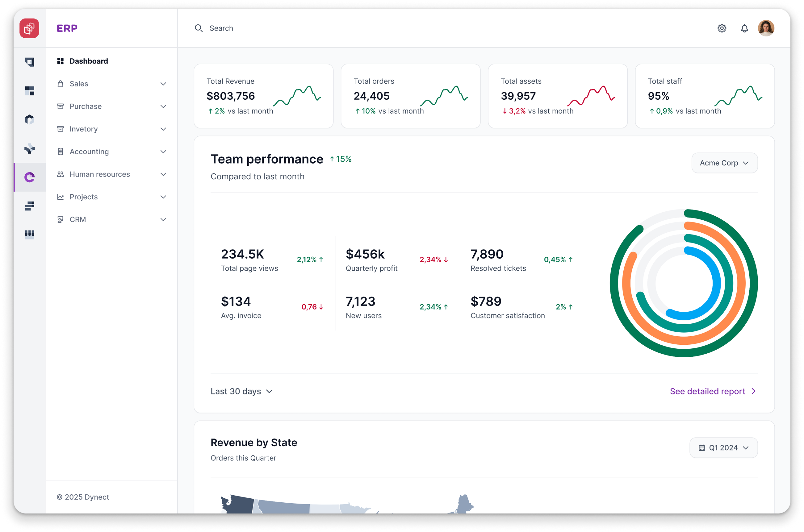Click the bottom grid app icon in side rail
This screenshot has width=804, height=532.
click(30, 234)
